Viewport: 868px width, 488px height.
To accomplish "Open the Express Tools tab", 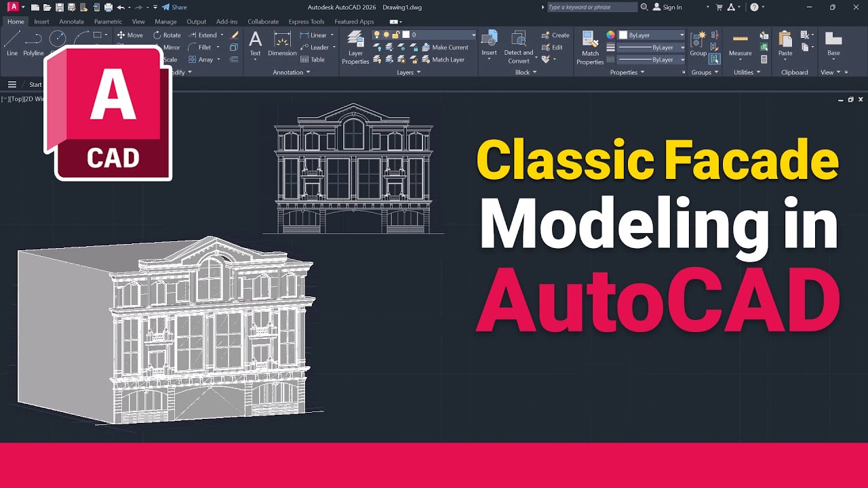I will click(307, 22).
